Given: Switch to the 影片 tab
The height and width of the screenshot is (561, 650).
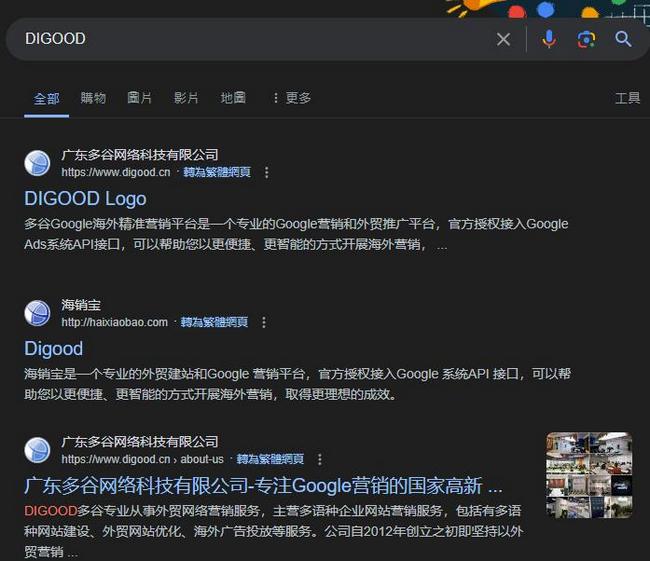Looking at the screenshot, I should pyautogui.click(x=186, y=98).
